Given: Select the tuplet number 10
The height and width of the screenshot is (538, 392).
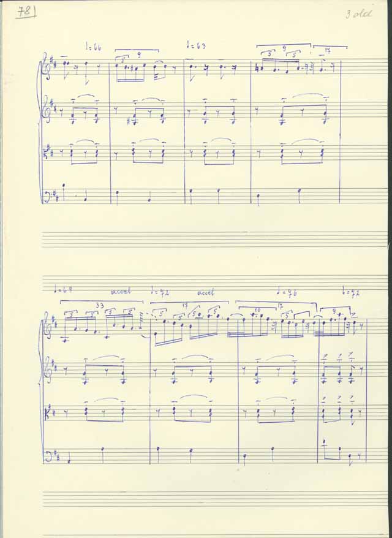Looking at the screenshot, I should click(258, 310).
